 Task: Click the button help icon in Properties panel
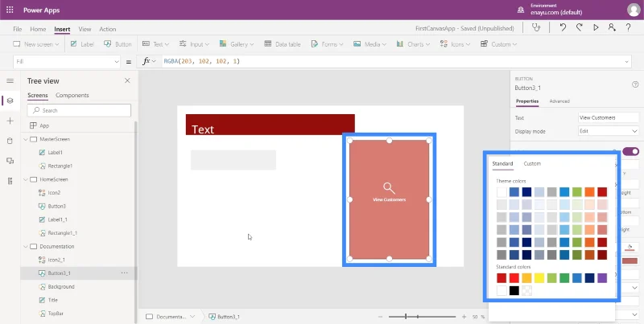pyautogui.click(x=635, y=84)
